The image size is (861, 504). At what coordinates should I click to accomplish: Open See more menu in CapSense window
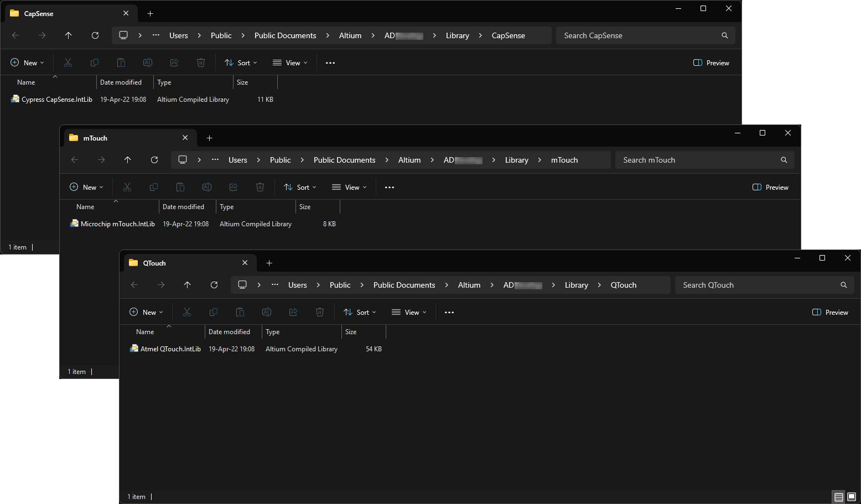pyautogui.click(x=330, y=63)
